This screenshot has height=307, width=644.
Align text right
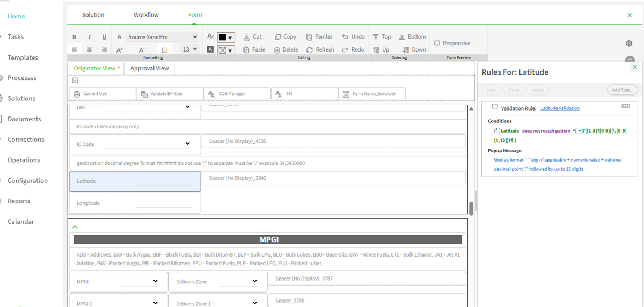click(x=104, y=49)
